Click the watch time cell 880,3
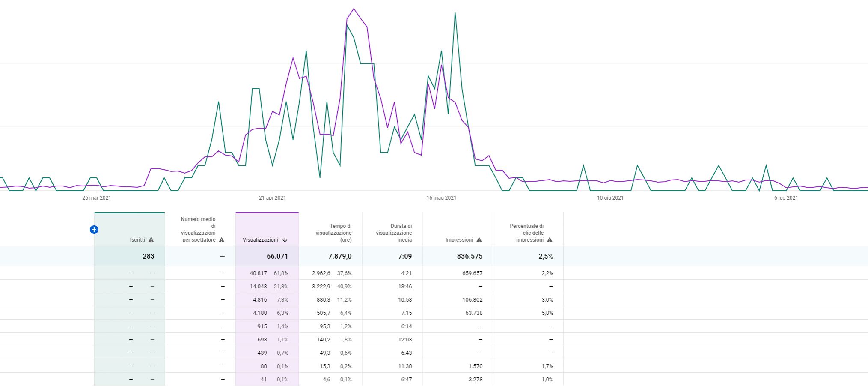 (x=324, y=300)
